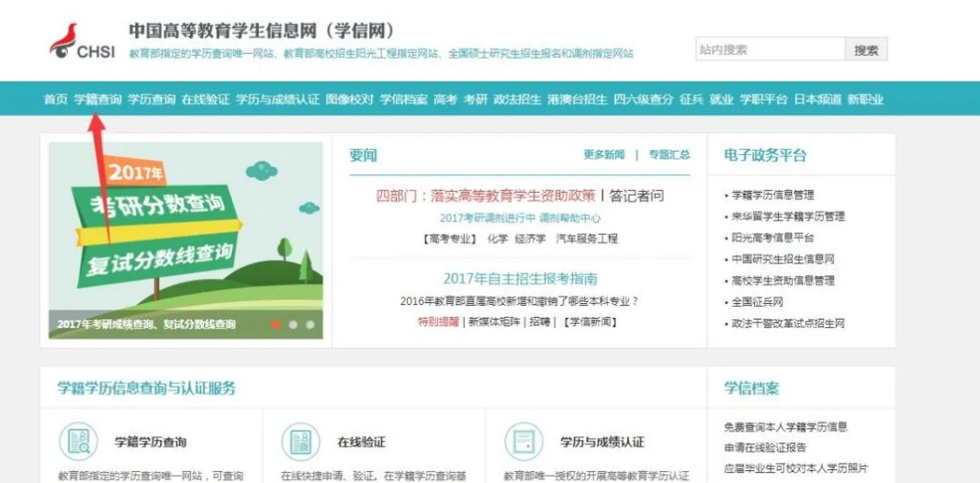Click the 电子政务平台 heading
This screenshot has width=980, height=483.
click(765, 155)
